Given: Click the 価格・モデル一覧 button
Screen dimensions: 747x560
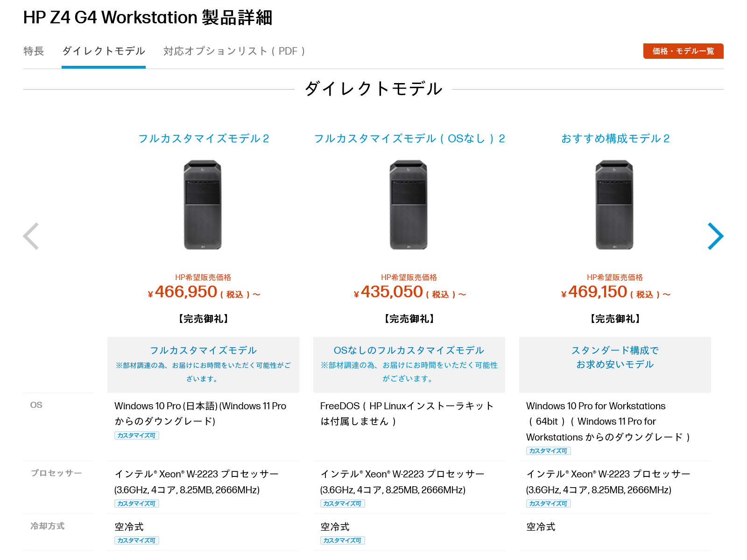Looking at the screenshot, I should (x=683, y=51).
